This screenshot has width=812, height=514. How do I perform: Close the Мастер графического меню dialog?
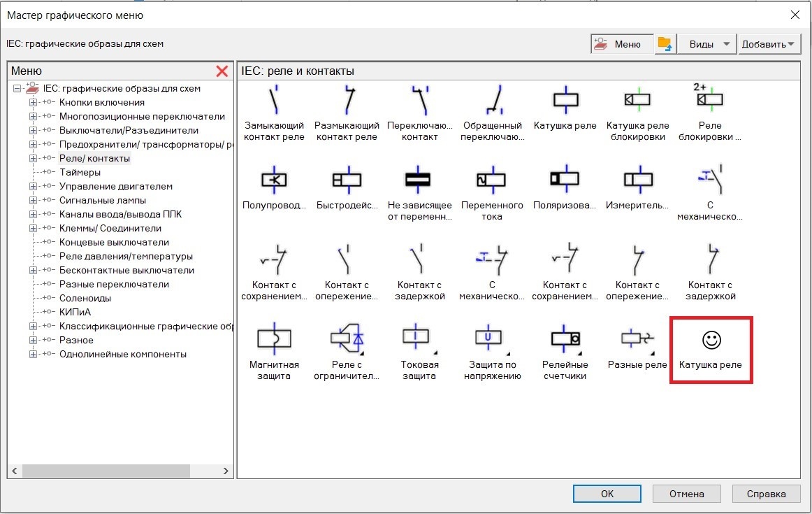click(795, 15)
